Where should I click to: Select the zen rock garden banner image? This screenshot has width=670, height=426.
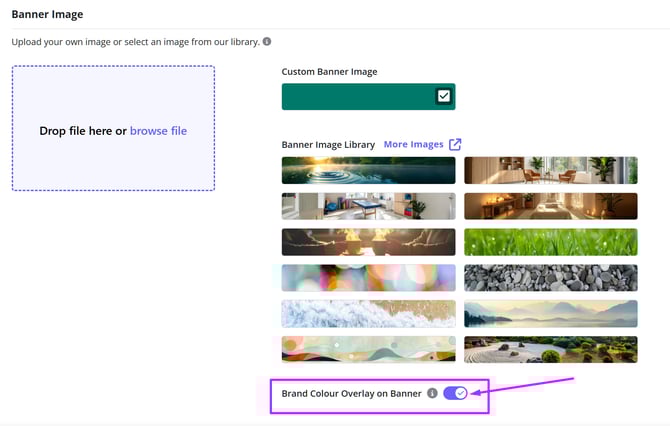point(550,349)
